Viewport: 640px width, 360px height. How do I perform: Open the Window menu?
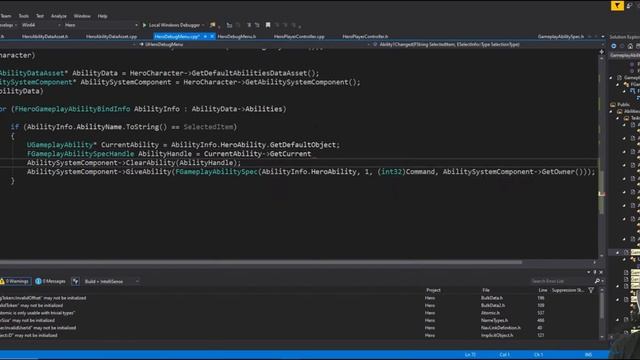coord(82,16)
